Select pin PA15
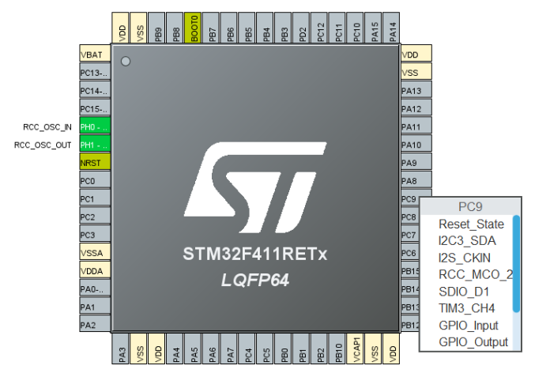 (373, 28)
